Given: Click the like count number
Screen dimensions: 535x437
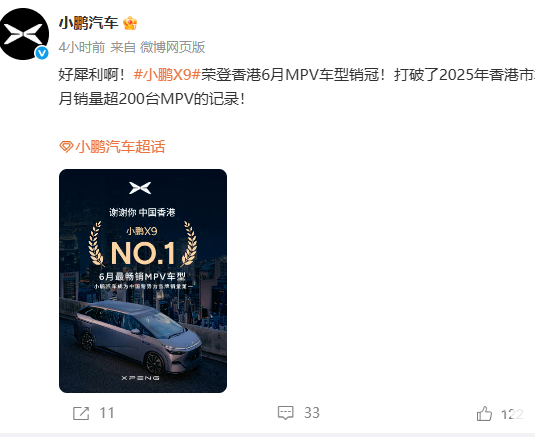Looking at the screenshot, I should point(512,414).
